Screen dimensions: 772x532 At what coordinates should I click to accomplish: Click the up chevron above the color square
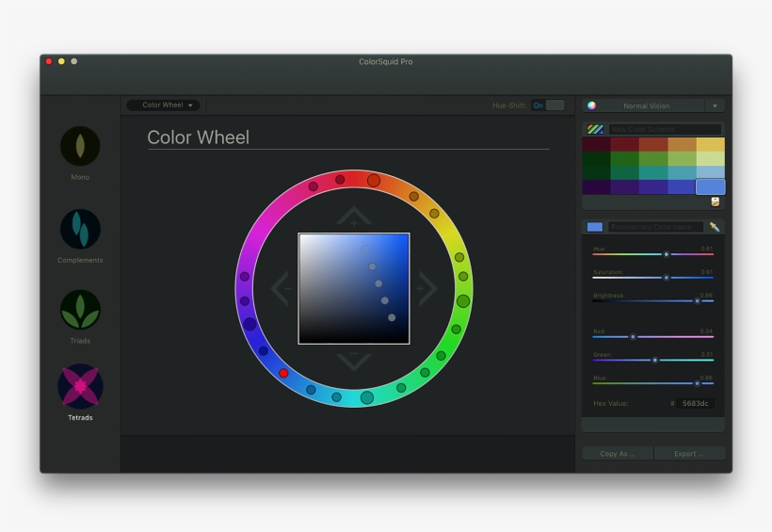(x=353, y=216)
